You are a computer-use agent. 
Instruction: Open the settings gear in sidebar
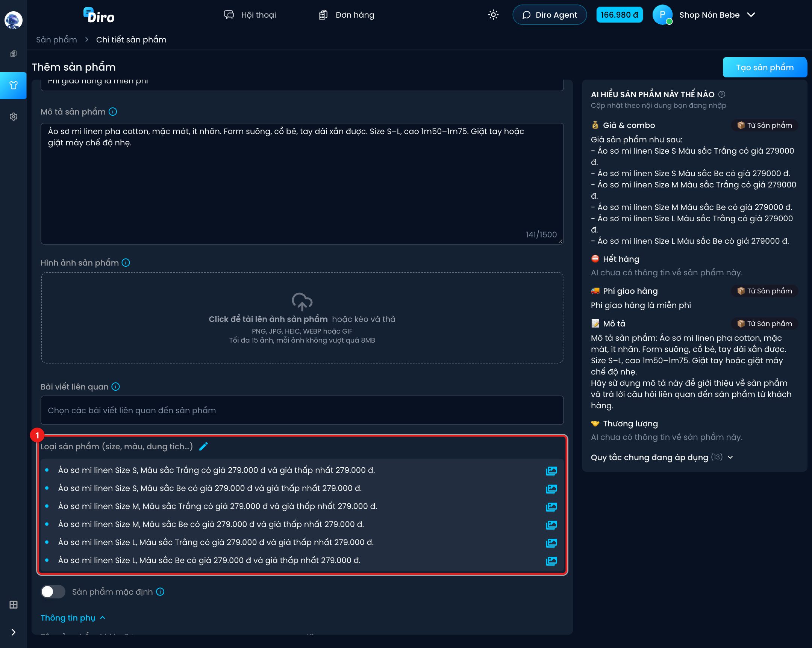13,117
